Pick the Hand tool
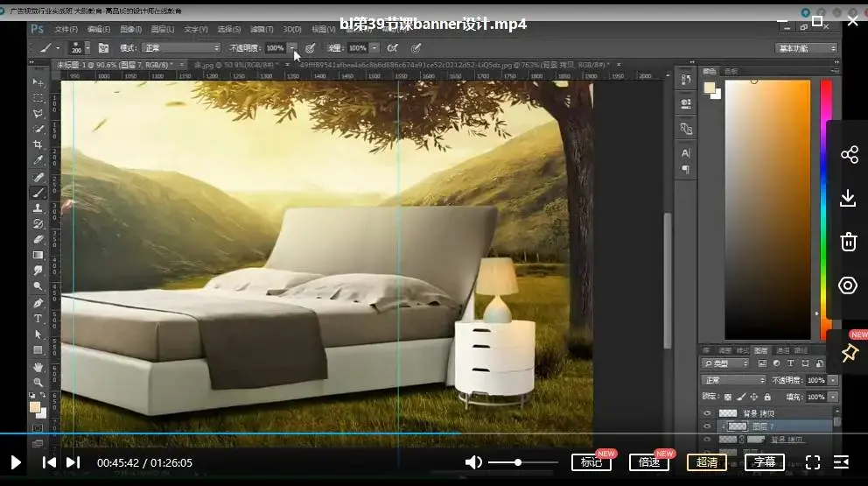This screenshot has height=486, width=868. point(38,367)
